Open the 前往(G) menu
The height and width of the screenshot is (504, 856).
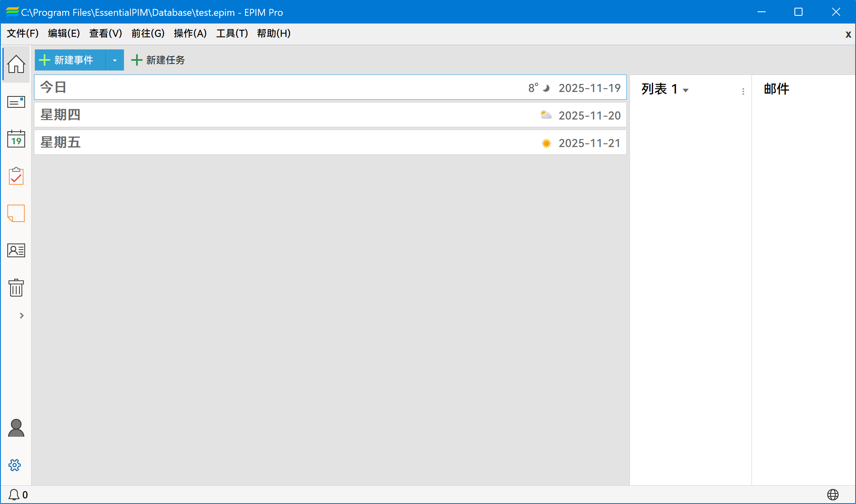(148, 34)
